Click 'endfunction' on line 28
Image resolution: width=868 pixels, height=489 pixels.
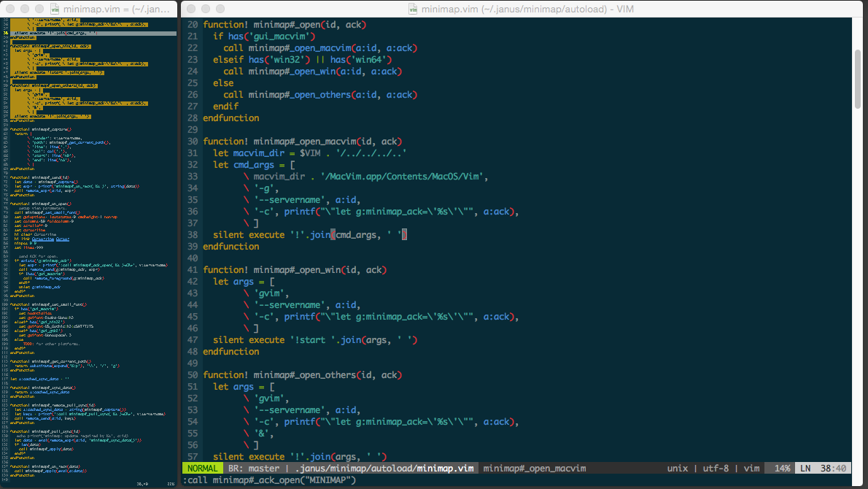(230, 118)
